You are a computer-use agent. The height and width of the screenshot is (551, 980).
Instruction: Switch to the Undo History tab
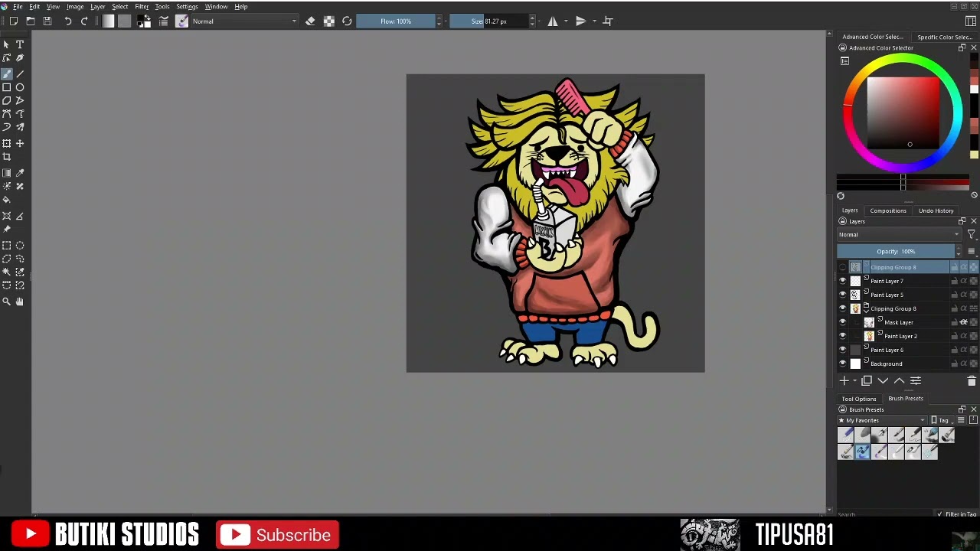936,210
